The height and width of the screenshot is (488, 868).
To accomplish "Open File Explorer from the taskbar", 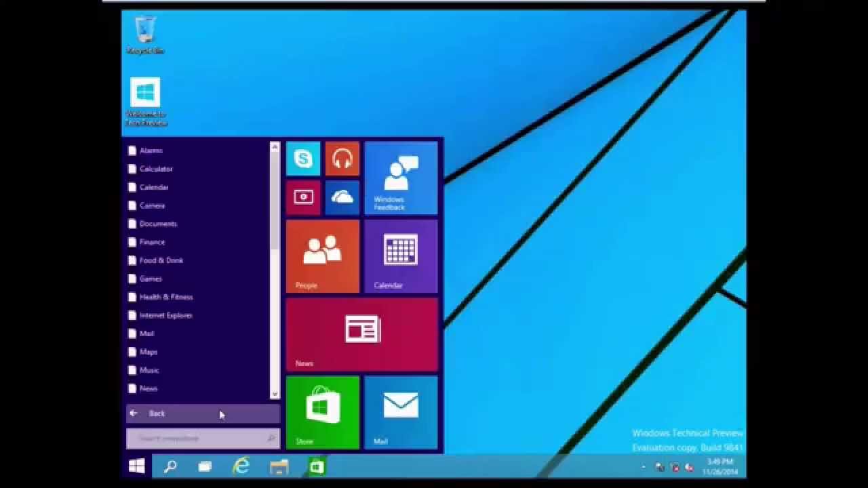I will click(x=279, y=466).
